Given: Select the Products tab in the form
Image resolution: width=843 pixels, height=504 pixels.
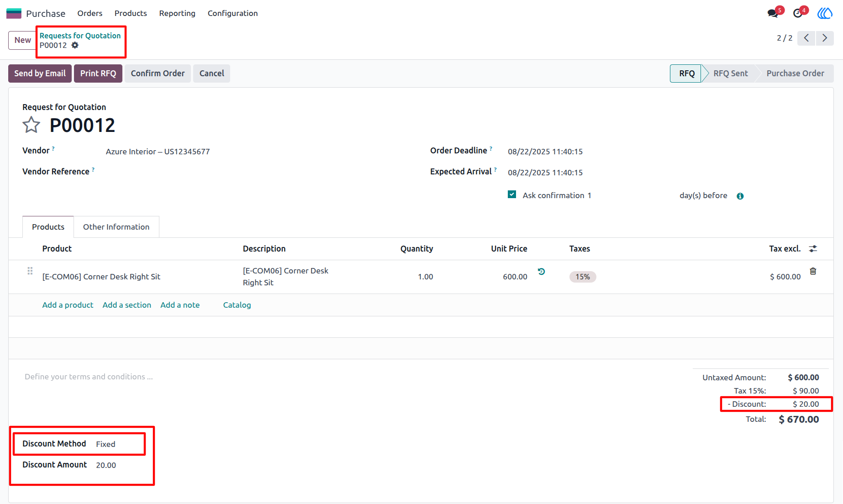Looking at the screenshot, I should pyautogui.click(x=48, y=227).
